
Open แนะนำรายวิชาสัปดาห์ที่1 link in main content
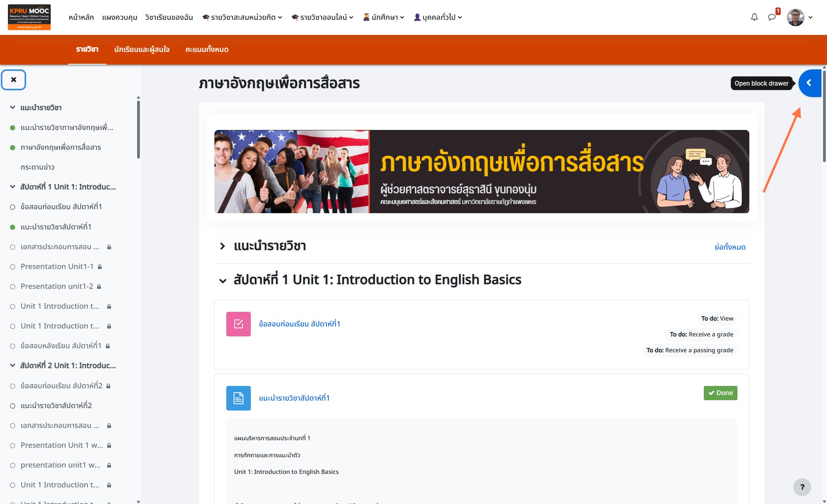tap(294, 398)
